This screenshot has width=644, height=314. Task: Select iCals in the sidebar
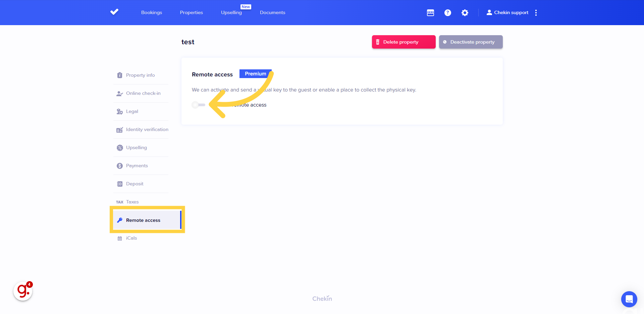(131, 238)
